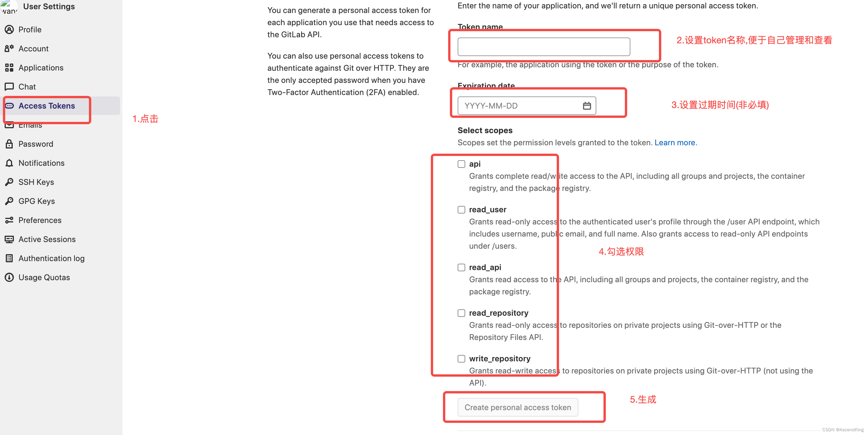Click the SSH Keys sidebar icon
868x435 pixels.
pyautogui.click(x=10, y=181)
